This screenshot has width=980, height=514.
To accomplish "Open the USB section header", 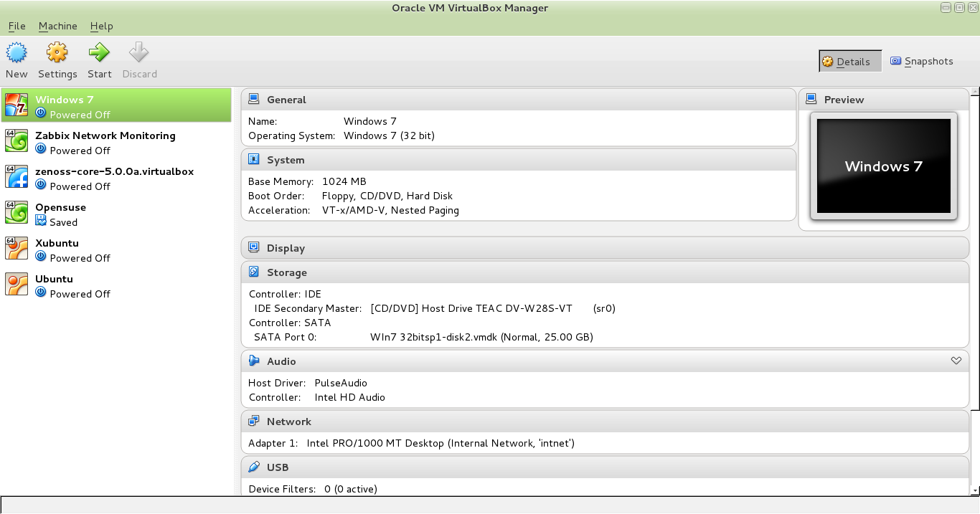I will click(x=605, y=467).
